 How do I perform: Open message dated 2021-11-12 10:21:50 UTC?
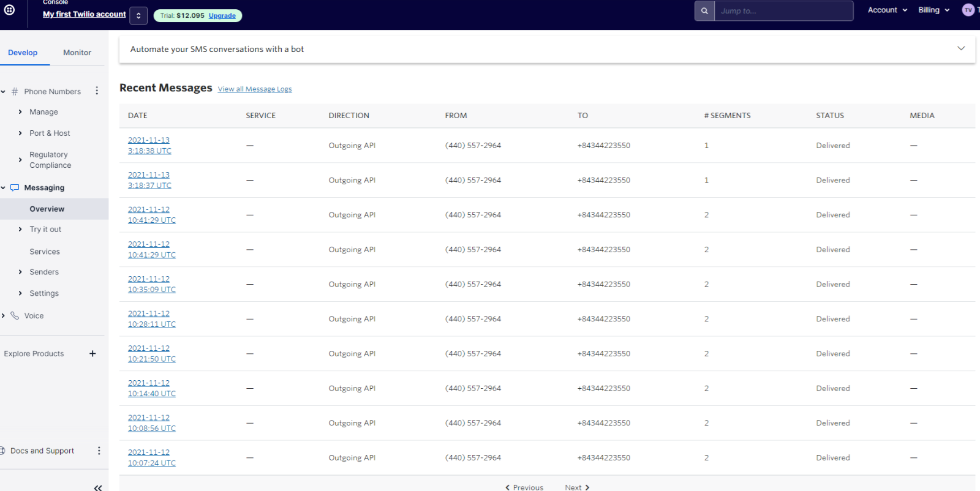(x=151, y=353)
